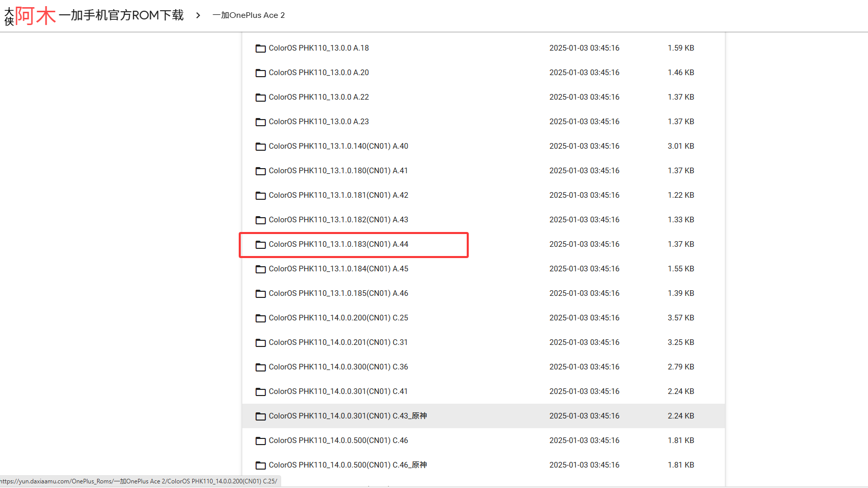Viewport: 868px width, 488px height.
Task: Click folder icon beside 13.1.0.140(CN01) A.40
Action: 261,147
